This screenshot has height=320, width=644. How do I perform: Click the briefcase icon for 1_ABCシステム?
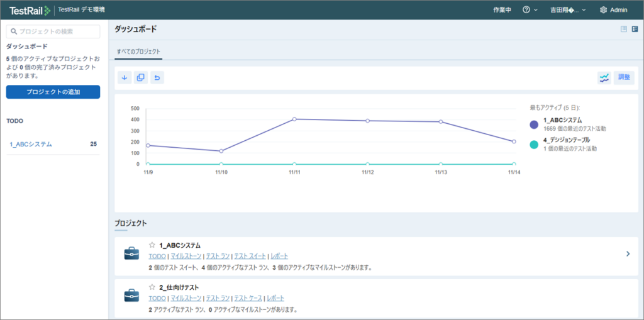(131, 253)
